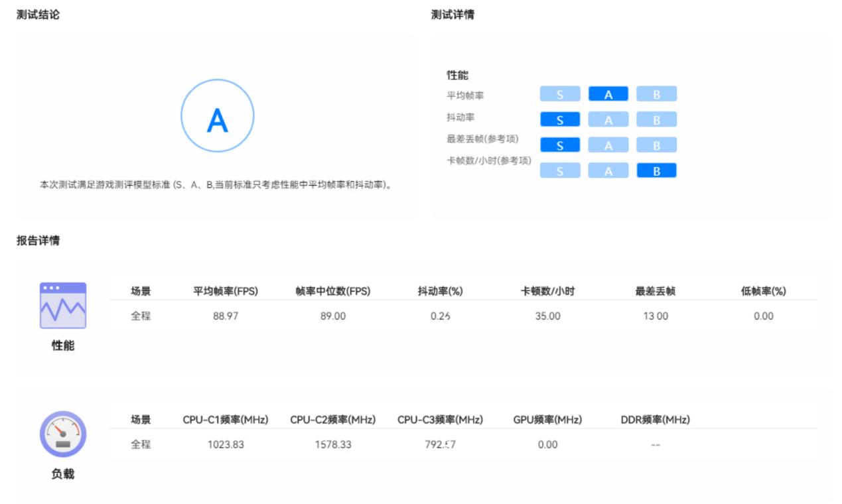This screenshot has height=504, width=842.
Task: Click the GPU频率(MHz) column header
Action: 547,420
